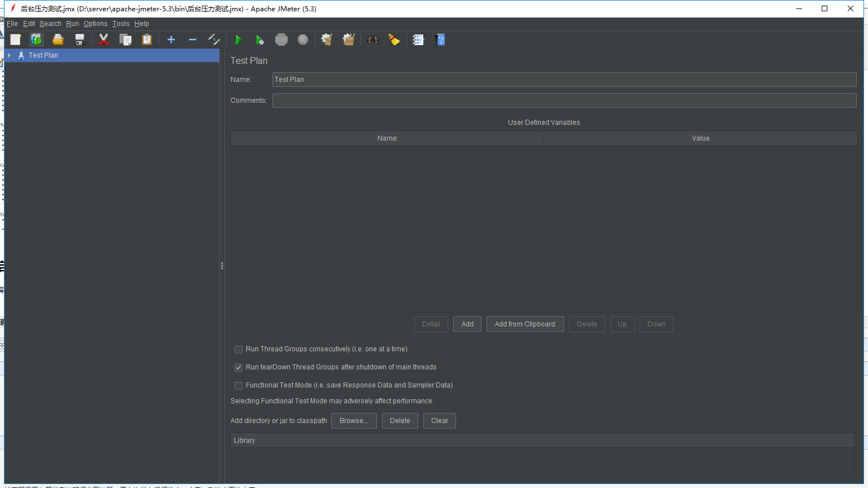Paste element using the clipboard icon
This screenshot has height=488, width=868.
point(147,40)
